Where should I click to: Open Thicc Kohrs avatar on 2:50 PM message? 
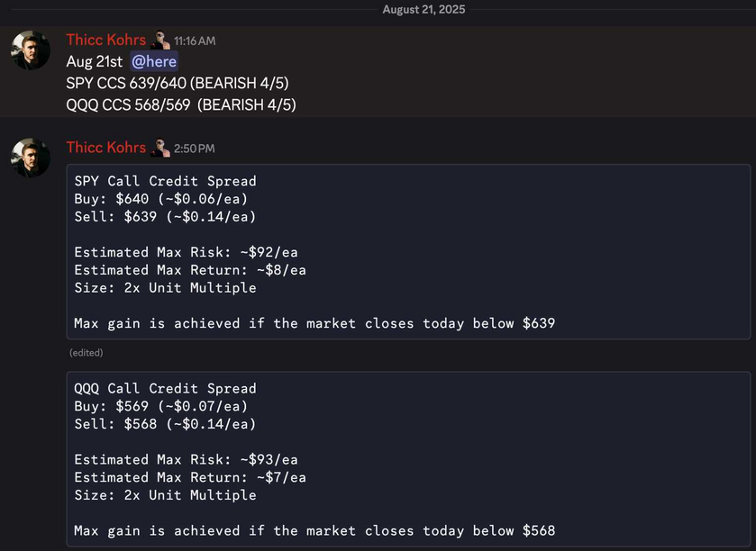[31, 158]
